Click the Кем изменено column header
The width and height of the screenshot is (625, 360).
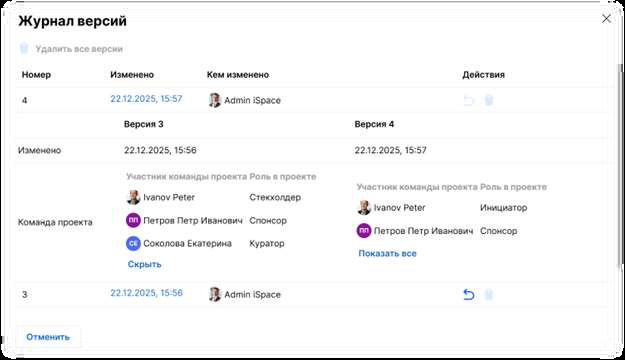[x=238, y=75]
